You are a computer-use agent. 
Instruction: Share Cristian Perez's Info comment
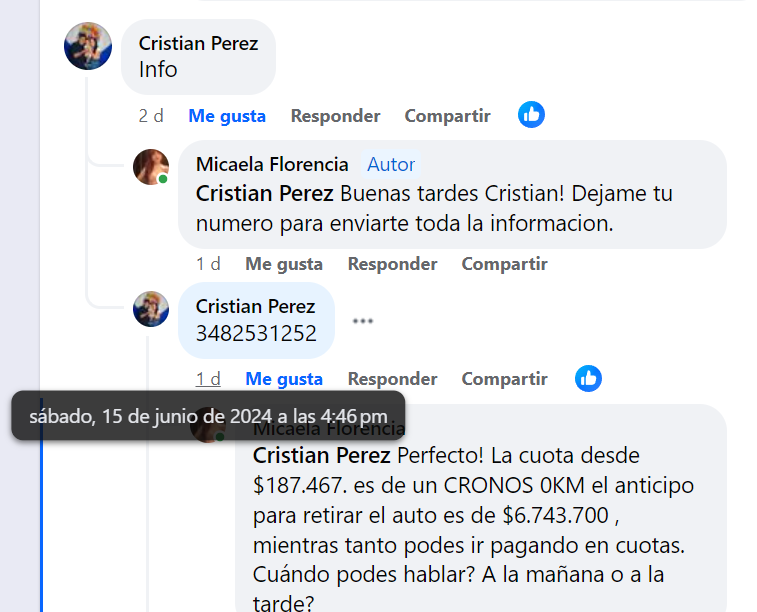click(447, 116)
